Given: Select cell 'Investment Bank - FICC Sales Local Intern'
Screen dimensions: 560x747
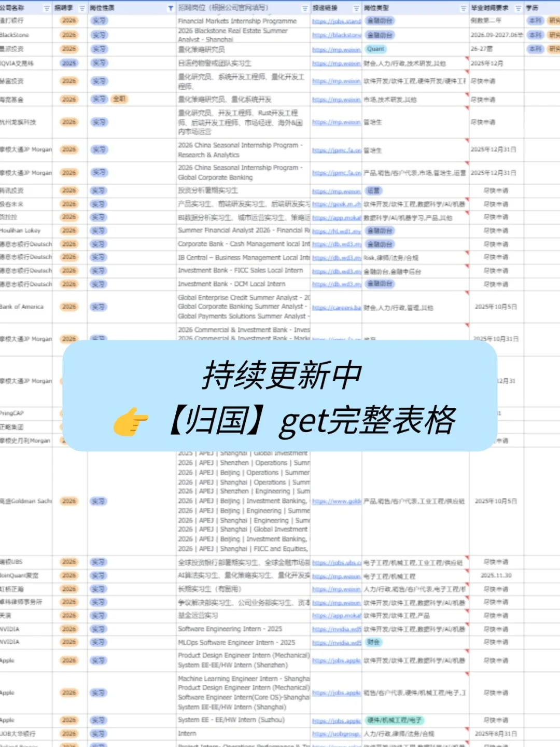Looking at the screenshot, I should click(243, 270).
